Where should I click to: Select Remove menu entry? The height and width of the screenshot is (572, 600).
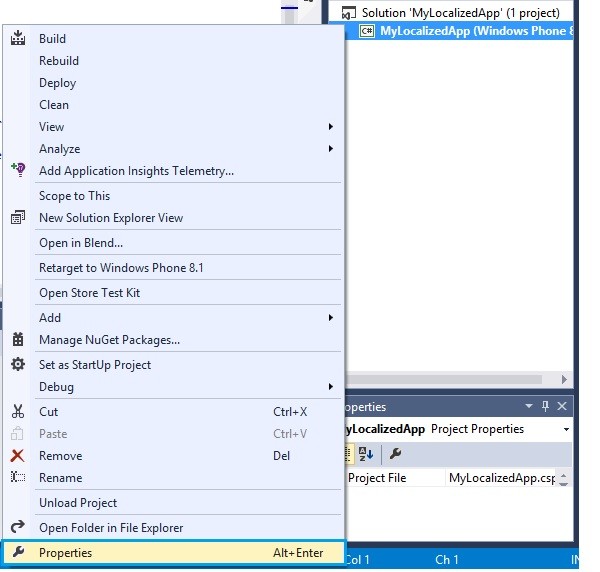click(172, 455)
